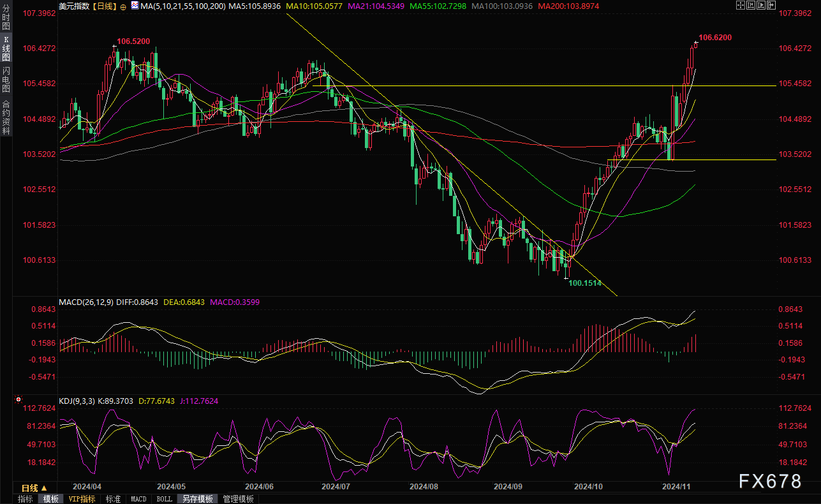This screenshot has height=504, width=821.
Task: Select the 模板 bottom tab
Action: coord(50,499)
